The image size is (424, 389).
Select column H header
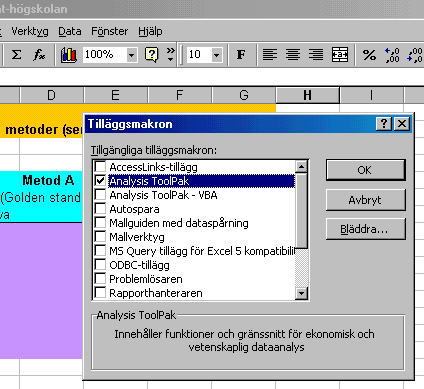pyautogui.click(x=308, y=95)
